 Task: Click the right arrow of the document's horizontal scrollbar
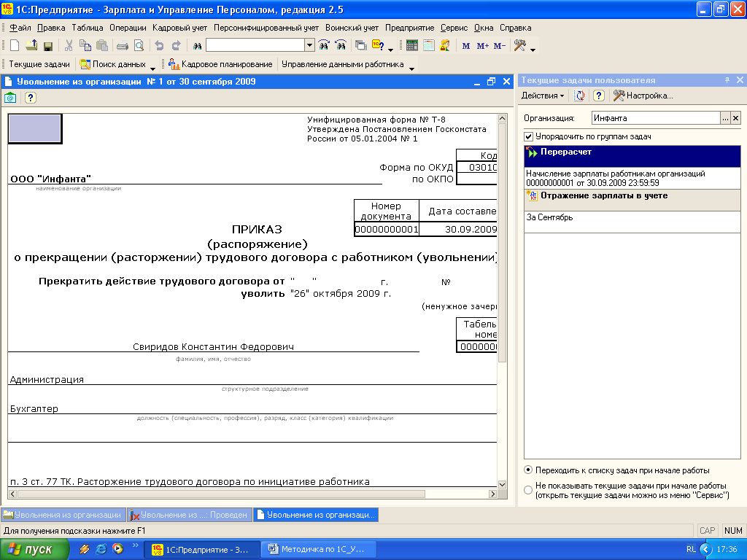492,494
